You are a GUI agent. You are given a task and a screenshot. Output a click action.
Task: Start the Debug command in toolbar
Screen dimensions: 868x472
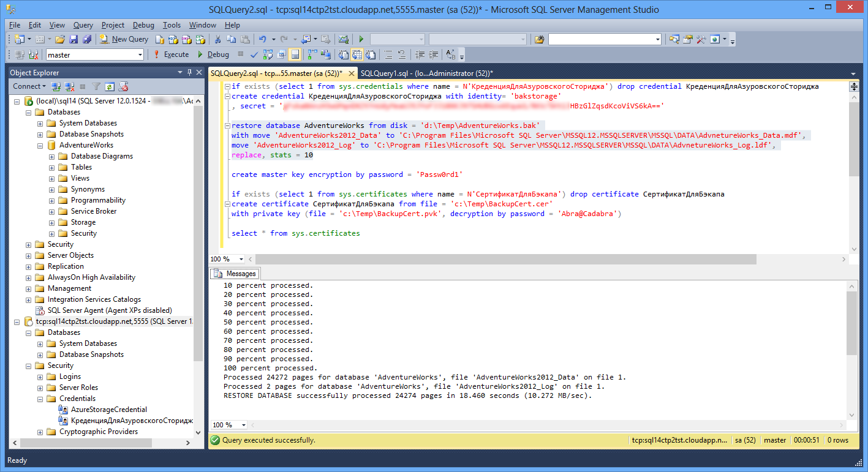(213, 54)
